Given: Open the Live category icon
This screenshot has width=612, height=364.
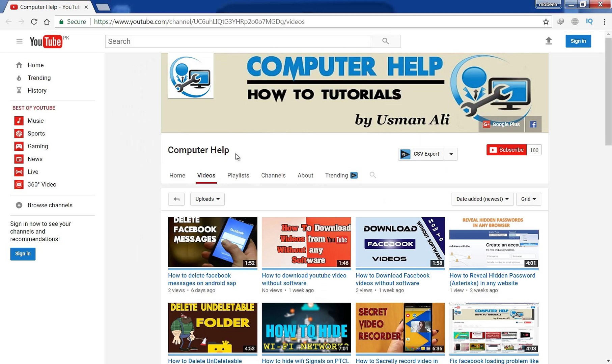Looking at the screenshot, I should click(19, 172).
